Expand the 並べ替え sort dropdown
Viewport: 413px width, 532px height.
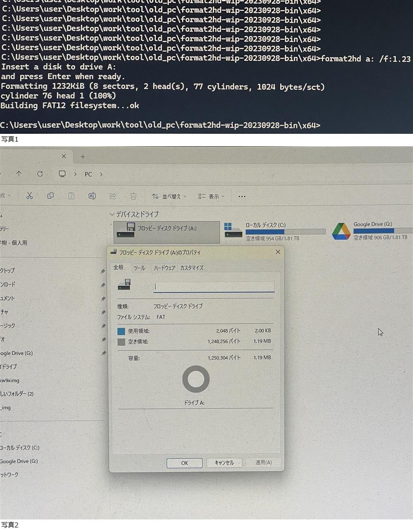pos(169,196)
